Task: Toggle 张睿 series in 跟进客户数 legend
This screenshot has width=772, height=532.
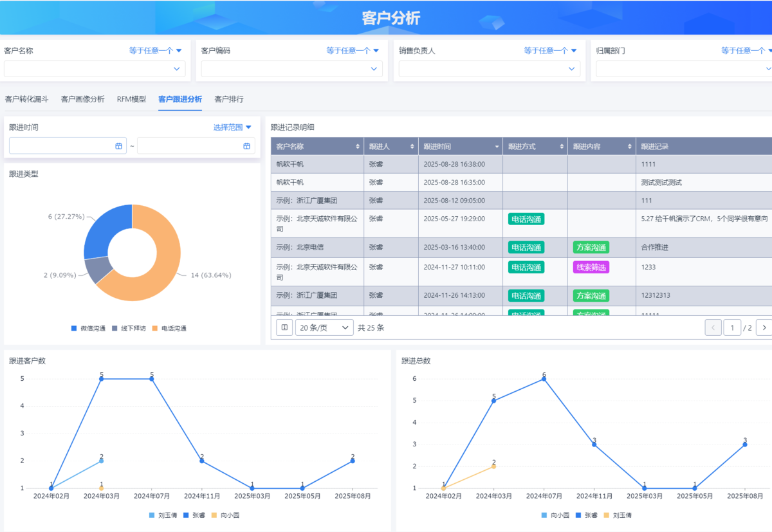Action: click(x=195, y=515)
